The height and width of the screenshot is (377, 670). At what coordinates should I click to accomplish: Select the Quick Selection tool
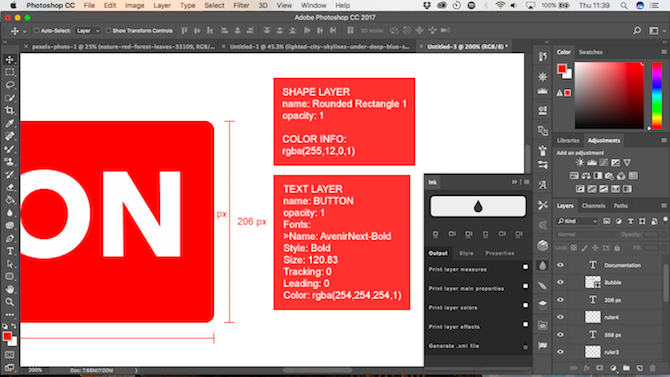pyautogui.click(x=9, y=98)
